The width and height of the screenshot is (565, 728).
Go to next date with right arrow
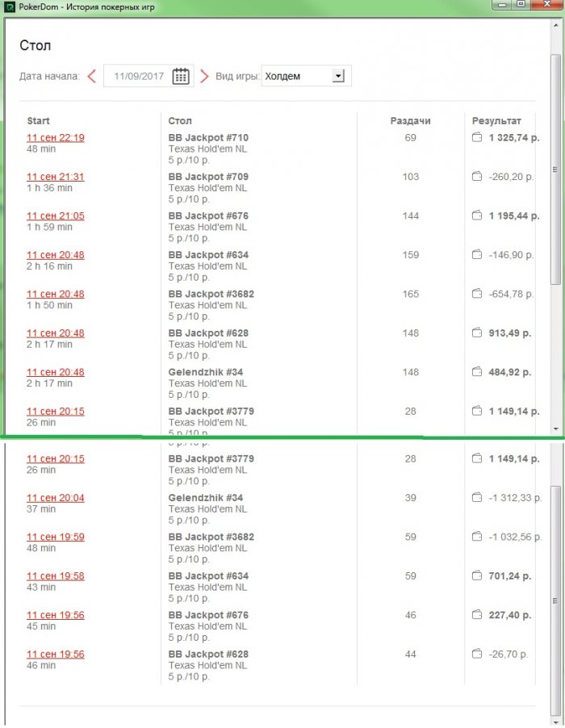pos(204,76)
